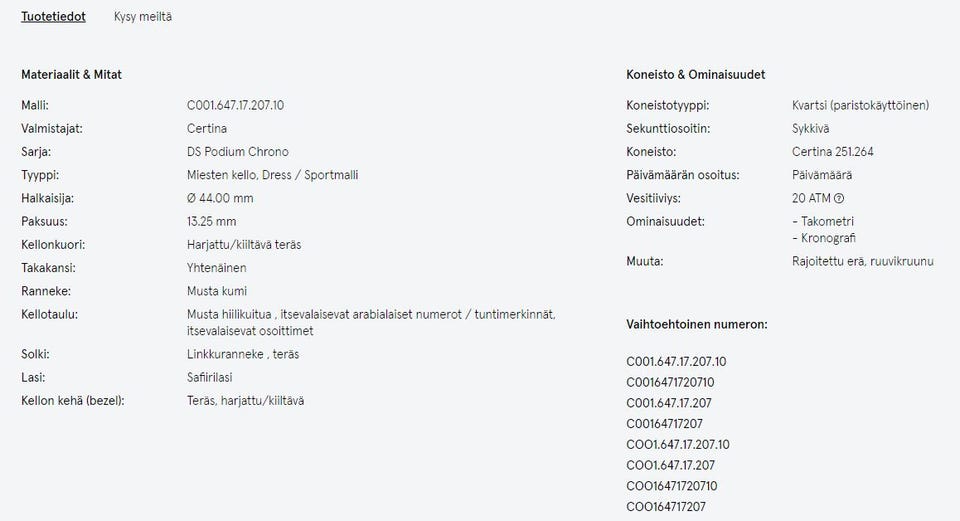The image size is (960, 521).
Task: Click the 20 ATM water resistance value
Action: (x=811, y=198)
